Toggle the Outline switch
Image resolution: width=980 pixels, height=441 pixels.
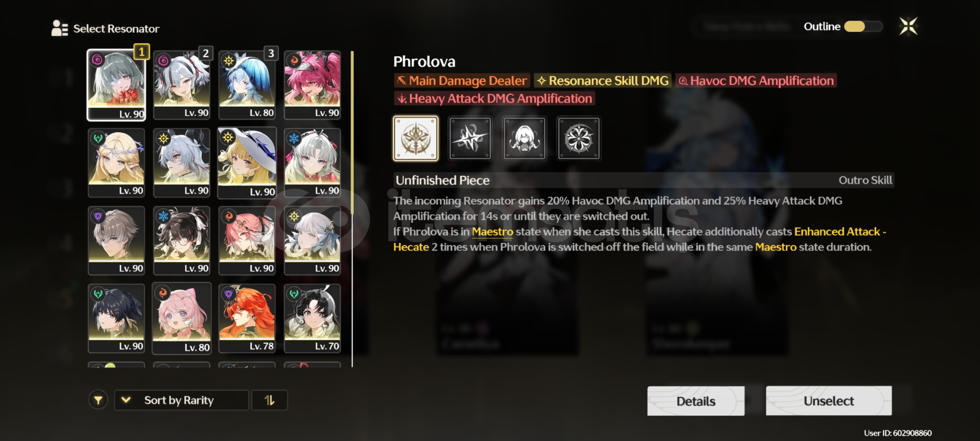[x=863, y=27]
